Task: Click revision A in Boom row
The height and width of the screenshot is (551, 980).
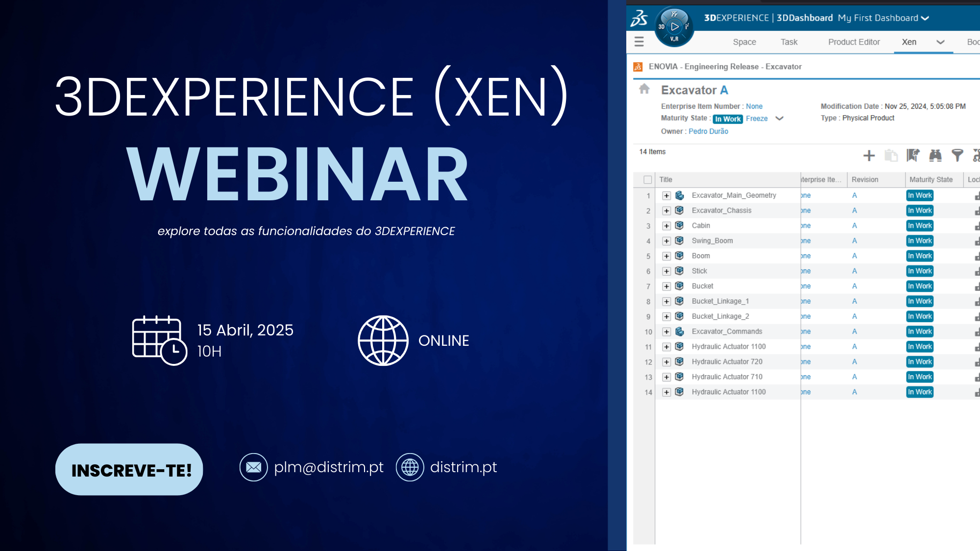Action: click(x=855, y=256)
